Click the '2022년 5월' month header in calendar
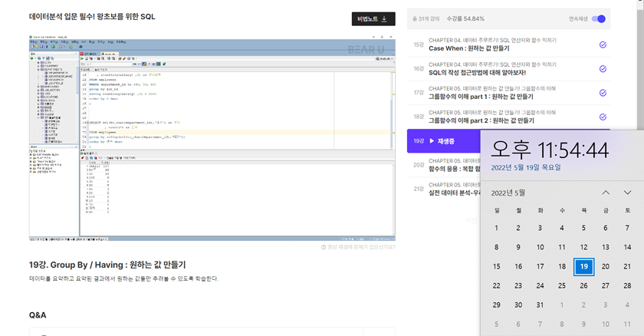The width and height of the screenshot is (644, 336). 508,193
